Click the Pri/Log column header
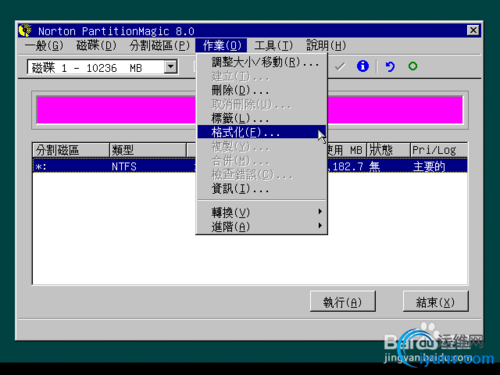Viewport: 500px width, 375px height. (438, 150)
